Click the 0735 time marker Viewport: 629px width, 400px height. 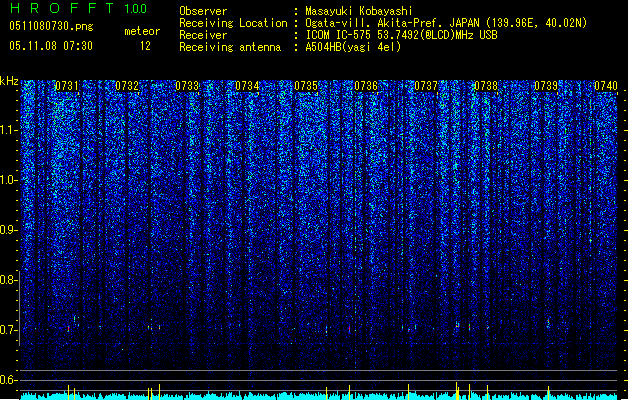point(306,86)
